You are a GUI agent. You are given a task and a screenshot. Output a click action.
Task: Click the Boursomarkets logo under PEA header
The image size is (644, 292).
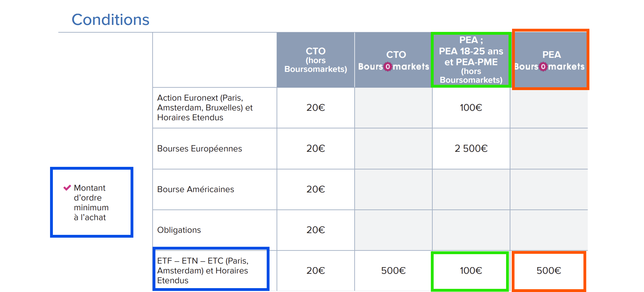click(x=549, y=67)
